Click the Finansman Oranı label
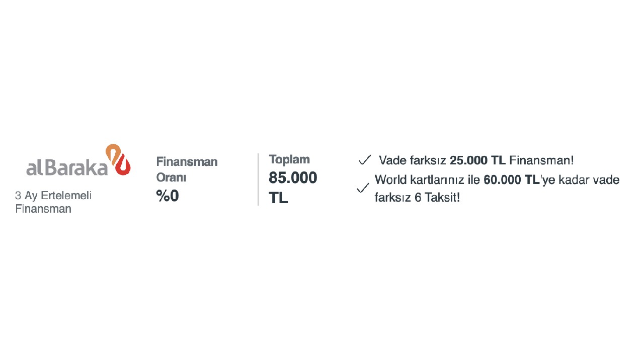 pos(187,169)
